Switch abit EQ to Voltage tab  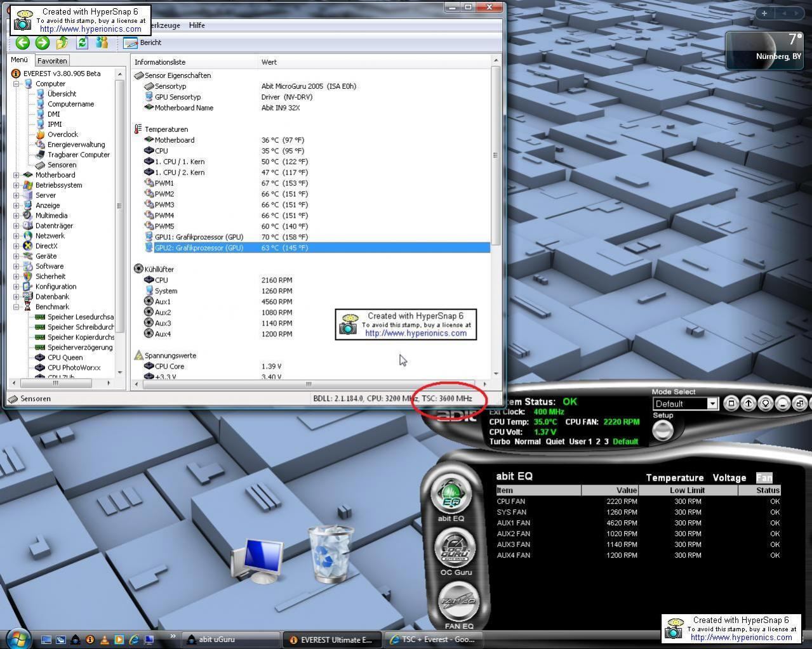click(x=729, y=478)
